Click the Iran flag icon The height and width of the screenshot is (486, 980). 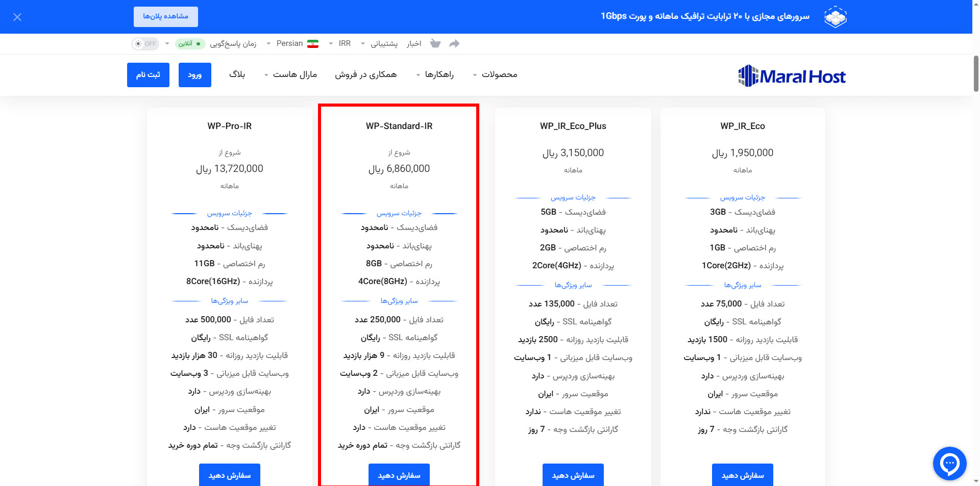[313, 44]
